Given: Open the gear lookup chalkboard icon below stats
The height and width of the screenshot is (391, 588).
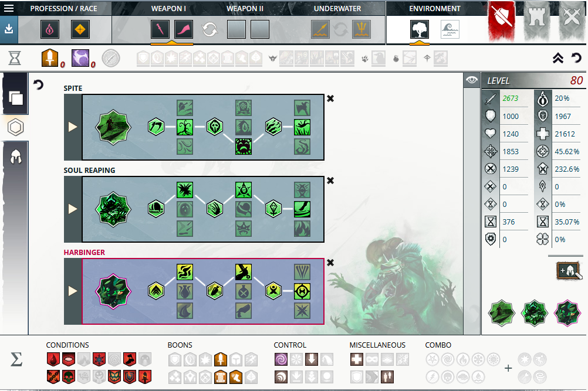Looking at the screenshot, I should coord(566,271).
